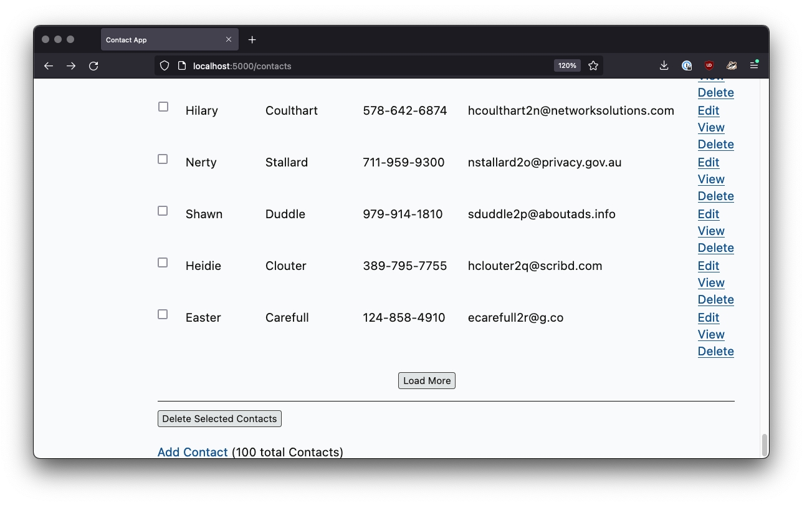Click Delete Selected Contacts button

click(x=219, y=419)
